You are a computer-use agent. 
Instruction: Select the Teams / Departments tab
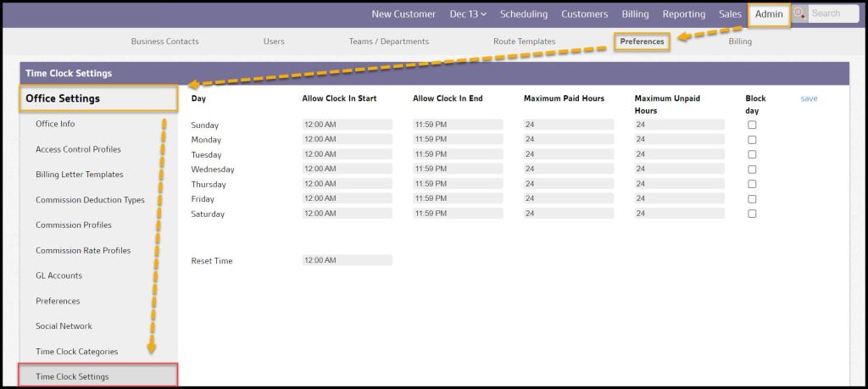[x=388, y=42]
